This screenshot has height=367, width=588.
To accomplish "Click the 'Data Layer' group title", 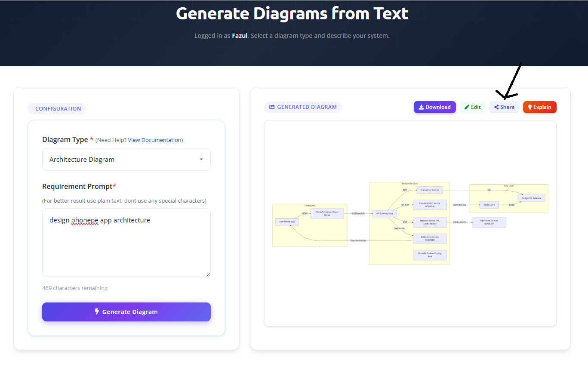I will [x=509, y=186].
